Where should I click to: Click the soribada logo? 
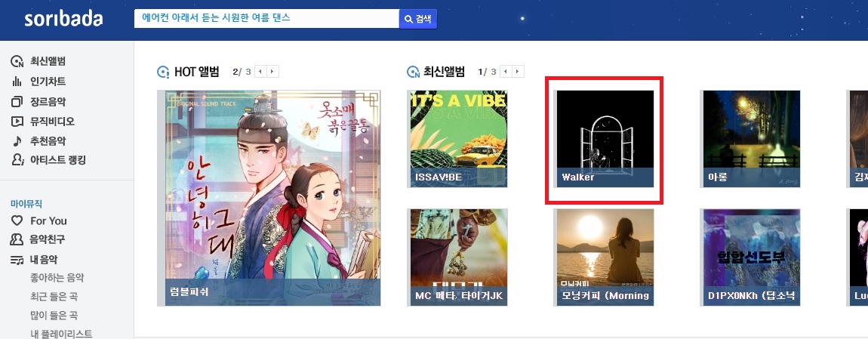63,18
